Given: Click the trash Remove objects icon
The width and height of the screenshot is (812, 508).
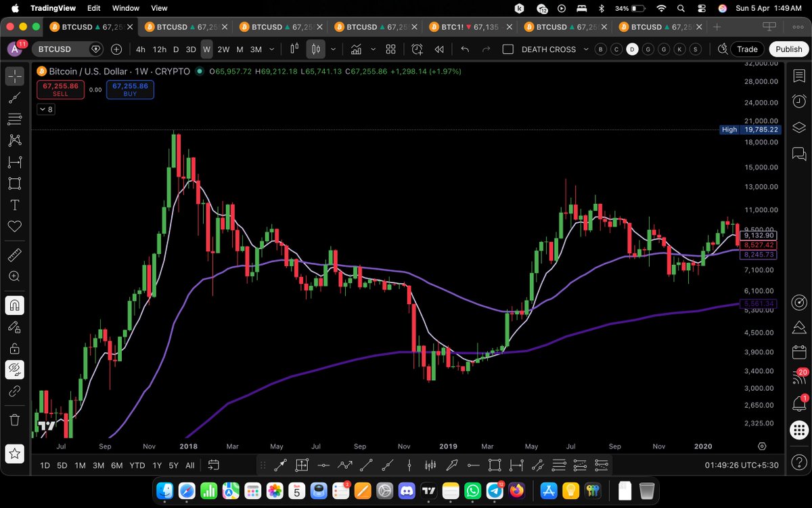Looking at the screenshot, I should 15,420.
